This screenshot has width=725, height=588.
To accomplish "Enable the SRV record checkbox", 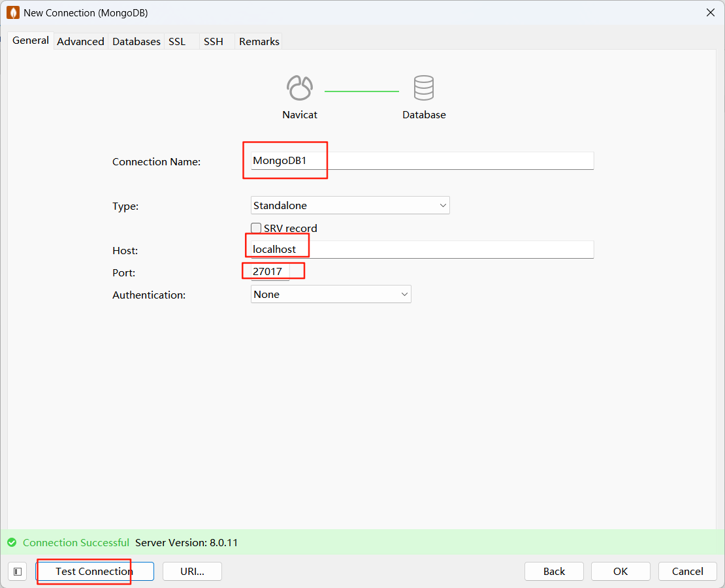I will pyautogui.click(x=255, y=227).
